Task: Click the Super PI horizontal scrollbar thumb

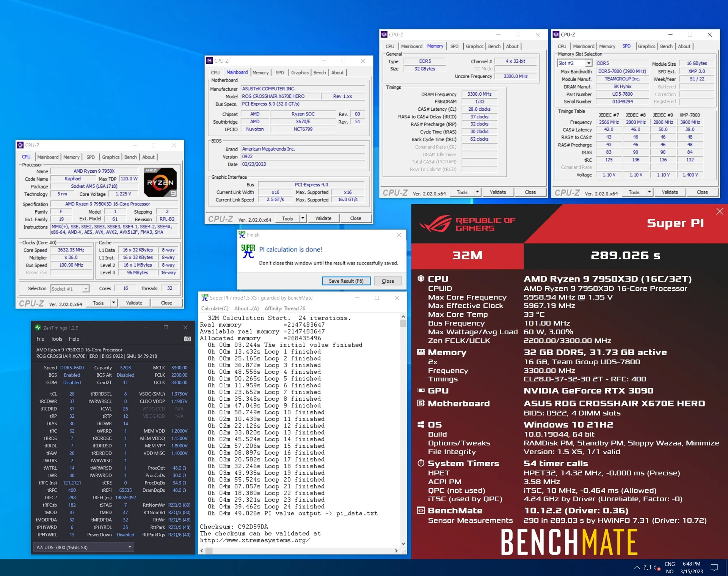Action: click(x=209, y=551)
